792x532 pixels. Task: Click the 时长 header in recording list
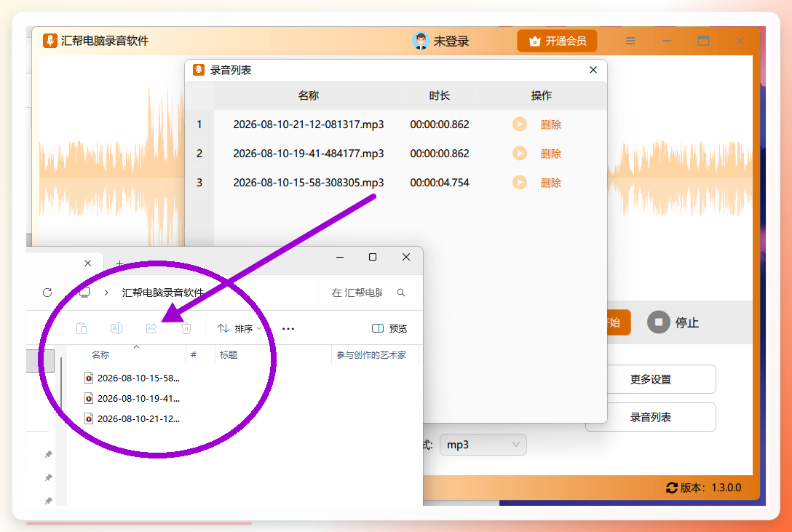point(440,95)
